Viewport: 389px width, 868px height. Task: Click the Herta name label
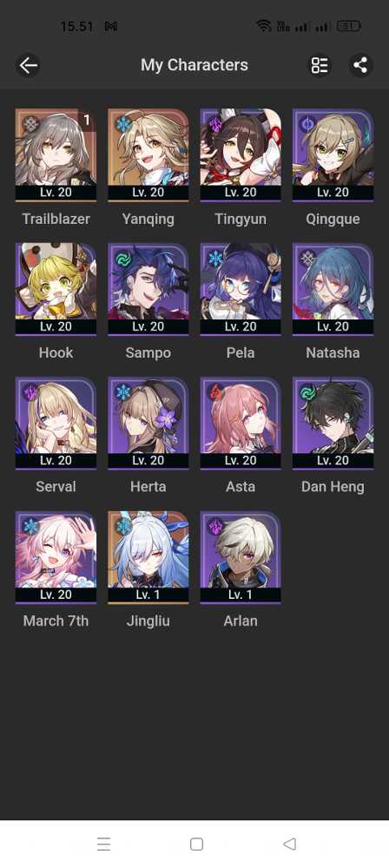click(x=148, y=487)
